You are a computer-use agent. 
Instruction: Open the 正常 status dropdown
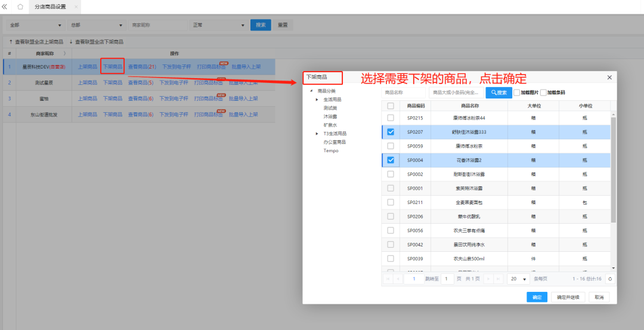[x=218, y=25]
